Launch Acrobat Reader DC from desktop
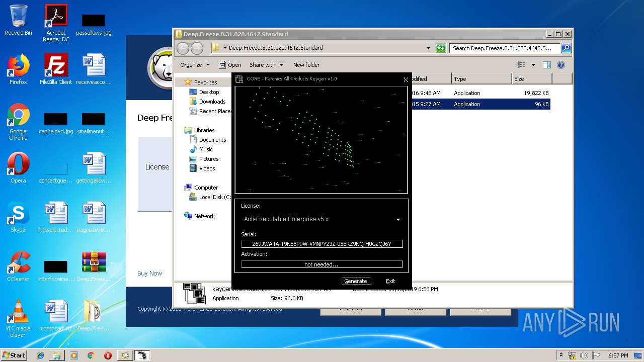This screenshot has height=362, width=644. click(56, 23)
